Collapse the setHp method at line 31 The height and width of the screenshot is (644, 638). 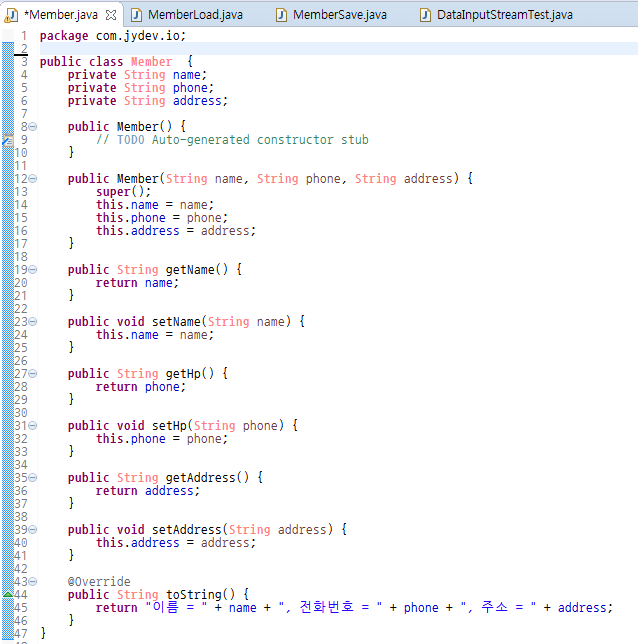33,426
